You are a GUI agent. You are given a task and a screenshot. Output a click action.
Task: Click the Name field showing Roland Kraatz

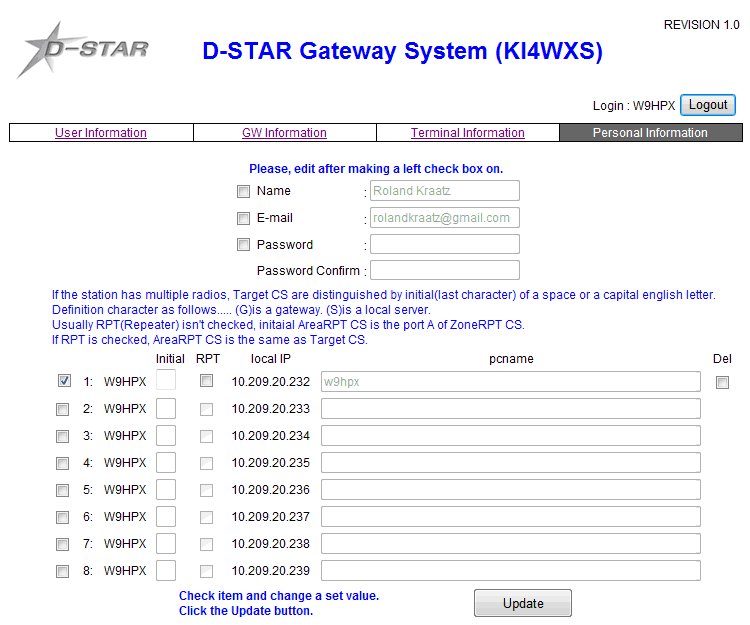pyautogui.click(x=445, y=191)
